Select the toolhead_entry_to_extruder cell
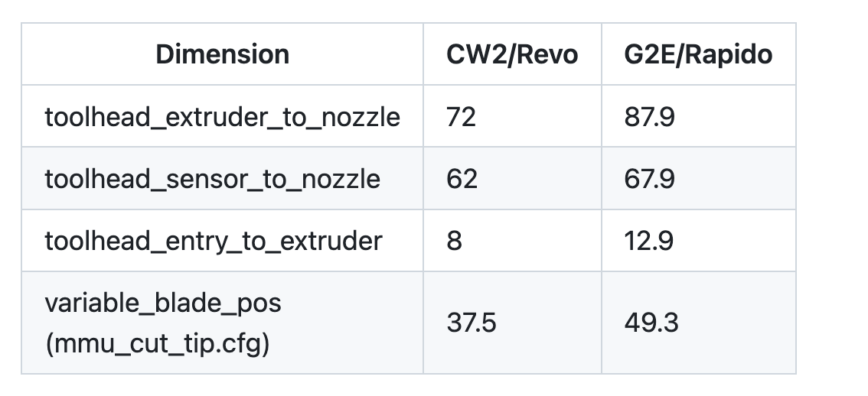Image resolution: width=868 pixels, height=396 pixels. click(222, 241)
